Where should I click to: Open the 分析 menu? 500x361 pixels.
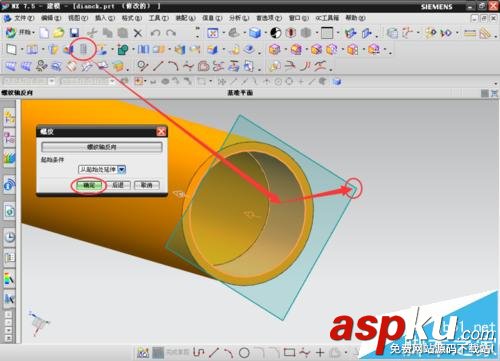pos(239,18)
